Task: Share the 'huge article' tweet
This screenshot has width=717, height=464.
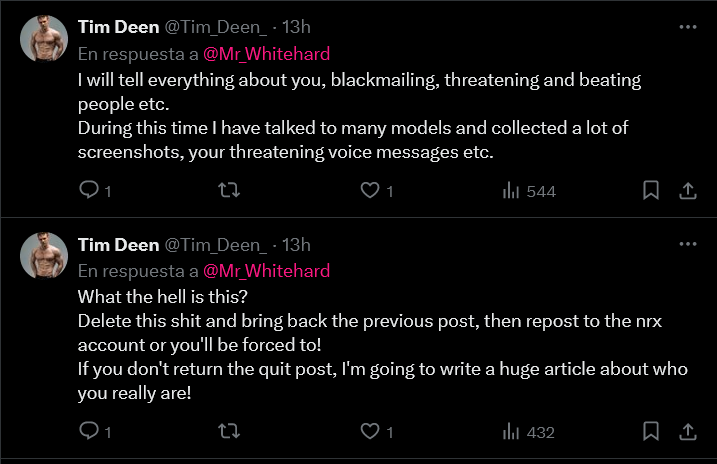Action: point(687,432)
